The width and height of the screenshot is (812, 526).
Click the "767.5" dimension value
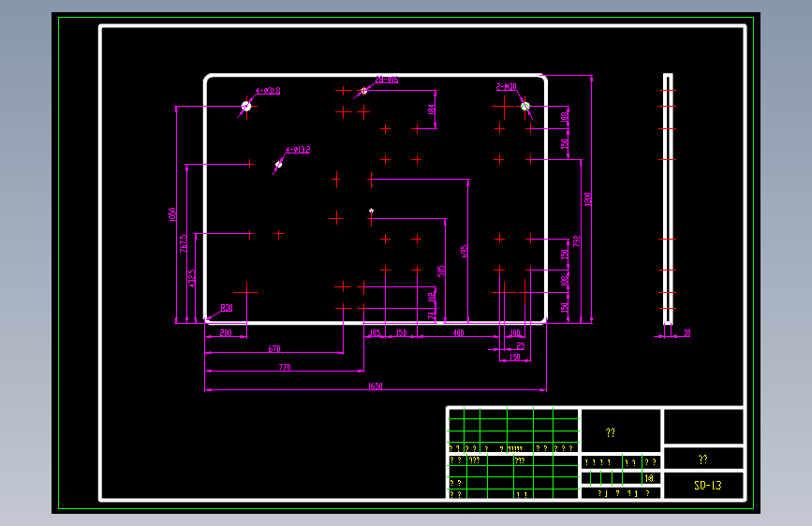coord(184,243)
